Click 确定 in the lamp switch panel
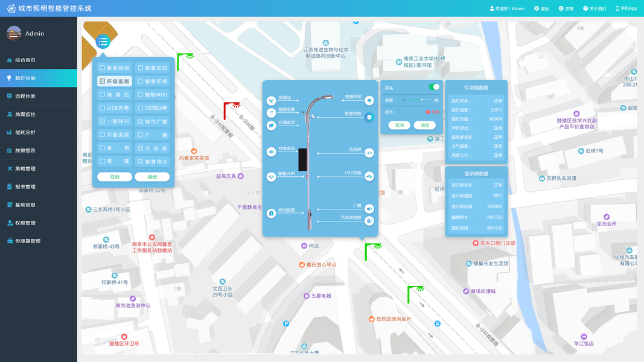Screen dimensions: 644x362 [x=425, y=125]
